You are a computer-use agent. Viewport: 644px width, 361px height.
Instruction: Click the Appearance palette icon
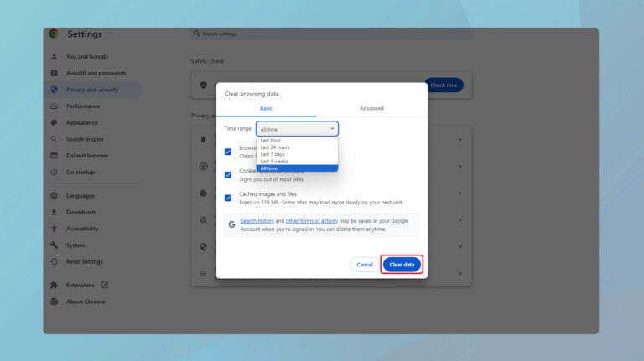pyautogui.click(x=54, y=122)
